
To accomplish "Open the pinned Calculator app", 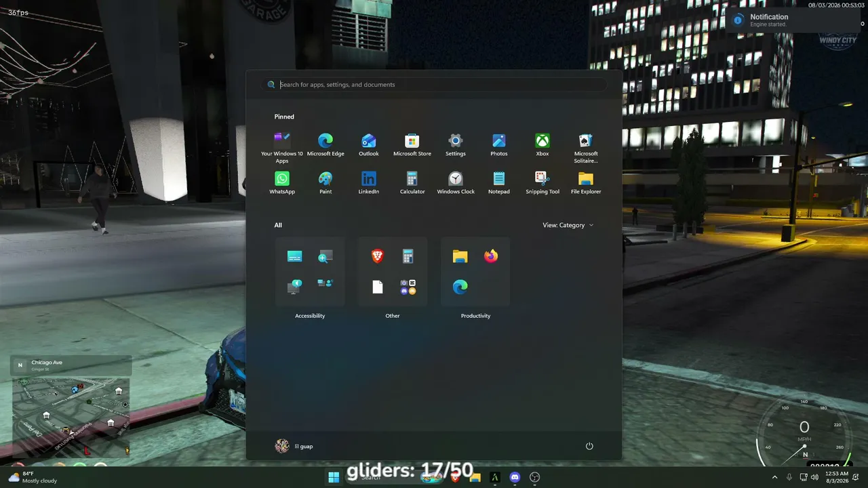I will coord(412,184).
